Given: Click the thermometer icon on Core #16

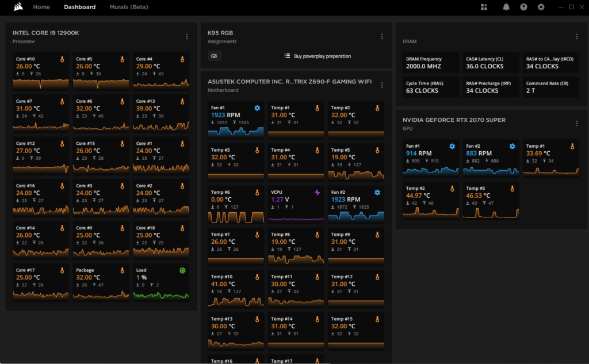Looking at the screenshot, I should tap(62, 186).
